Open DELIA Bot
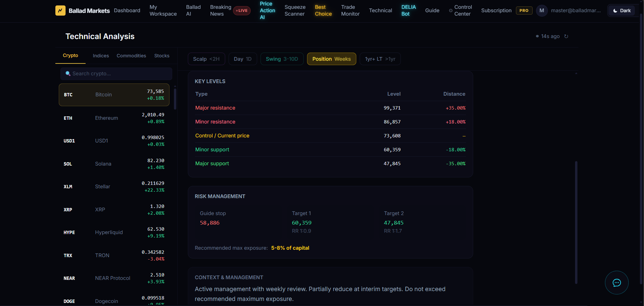The height and width of the screenshot is (306, 644). coord(408,11)
